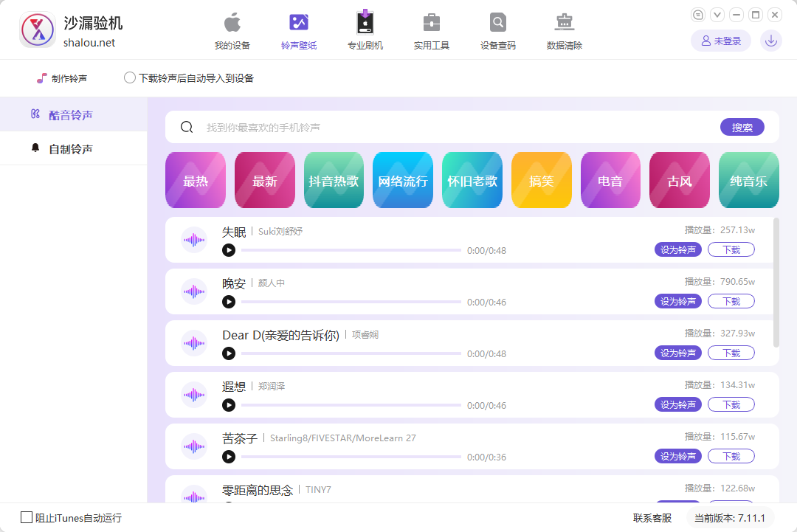This screenshot has width=797, height=532.
Task: Set 晚安 as ringtone
Action: click(x=678, y=301)
